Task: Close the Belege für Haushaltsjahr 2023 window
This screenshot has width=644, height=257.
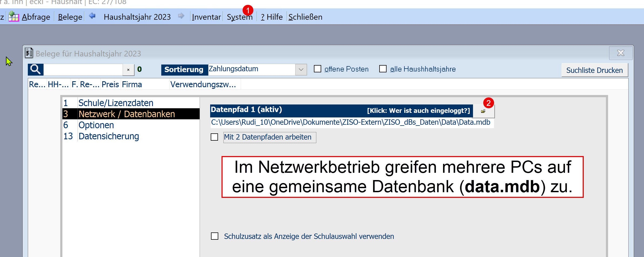Action: tap(620, 53)
